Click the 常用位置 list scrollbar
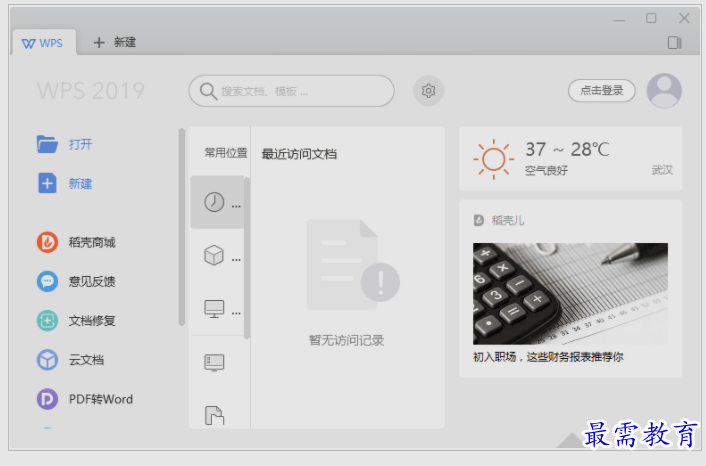This screenshot has width=706, height=466. point(247,258)
